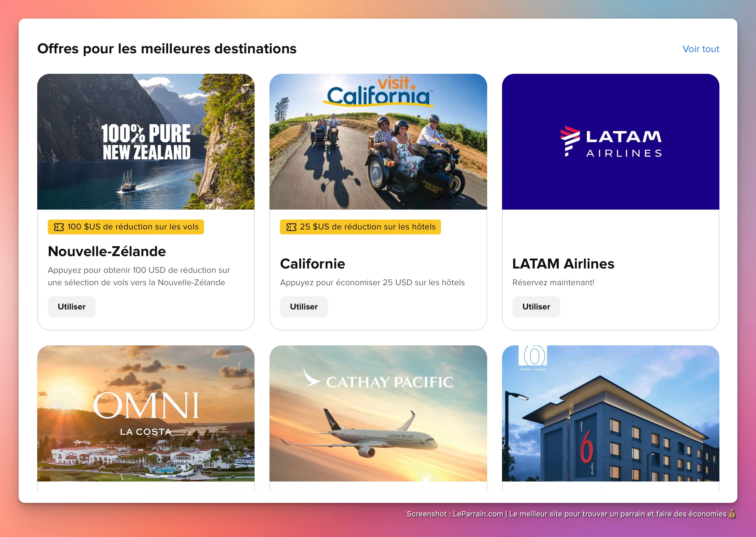This screenshot has width=756, height=537.
Task: Click the Cathay Pacific airplane image
Action: point(378,413)
